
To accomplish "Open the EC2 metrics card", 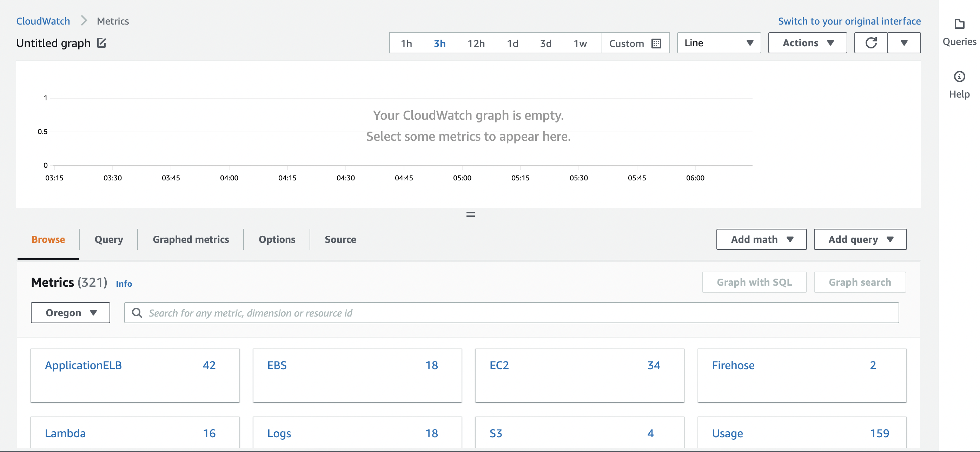I will (x=580, y=375).
